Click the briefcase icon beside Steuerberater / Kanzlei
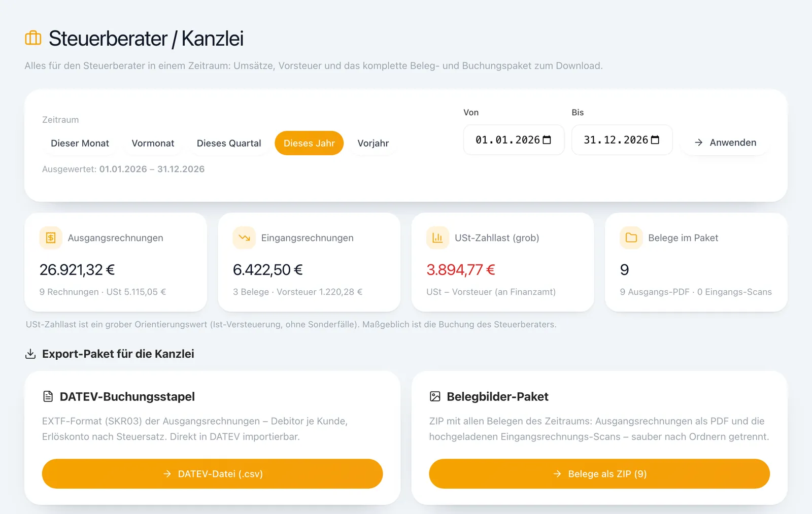 (x=33, y=38)
